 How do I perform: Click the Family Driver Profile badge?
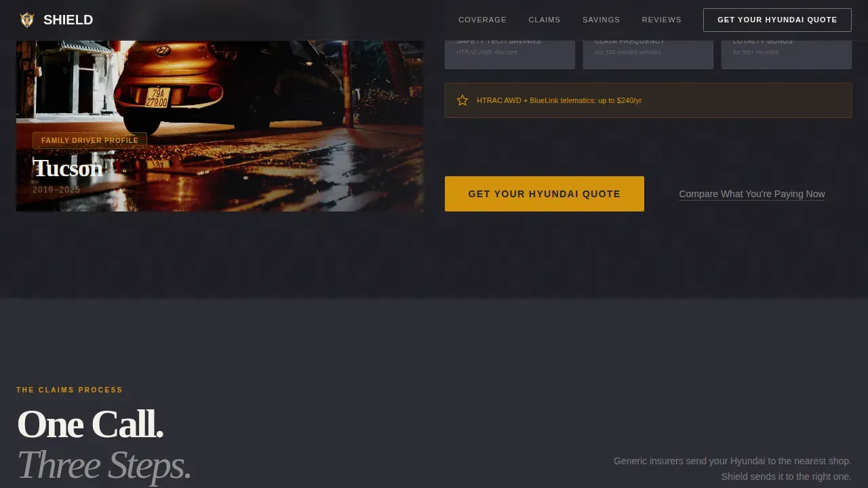[90, 140]
